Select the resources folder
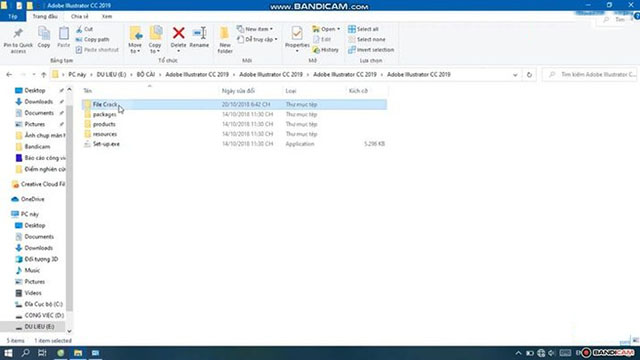 (x=234, y=134)
